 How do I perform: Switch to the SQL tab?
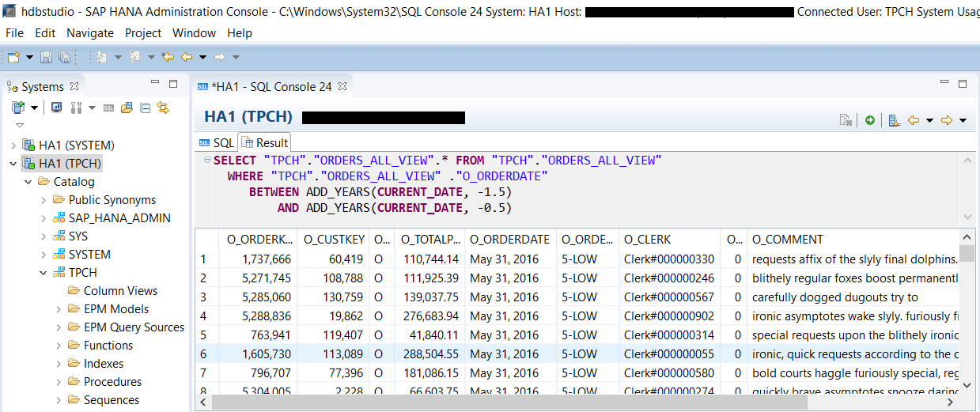[x=216, y=142]
